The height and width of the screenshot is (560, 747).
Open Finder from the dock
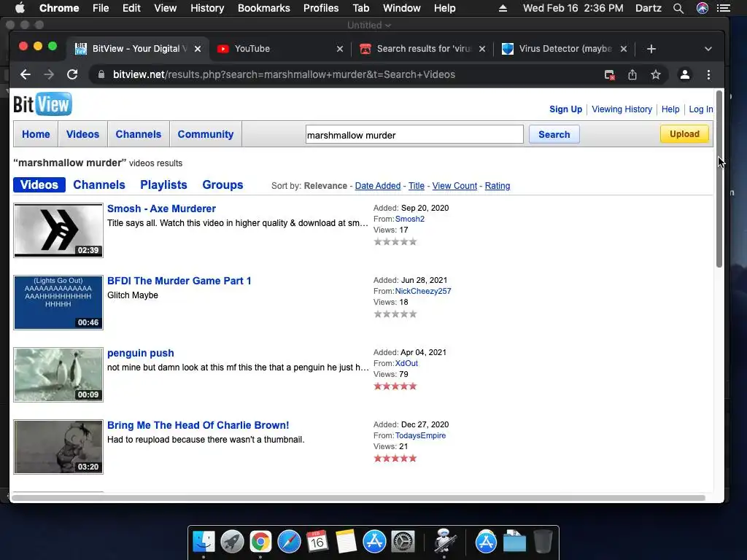pyautogui.click(x=204, y=542)
